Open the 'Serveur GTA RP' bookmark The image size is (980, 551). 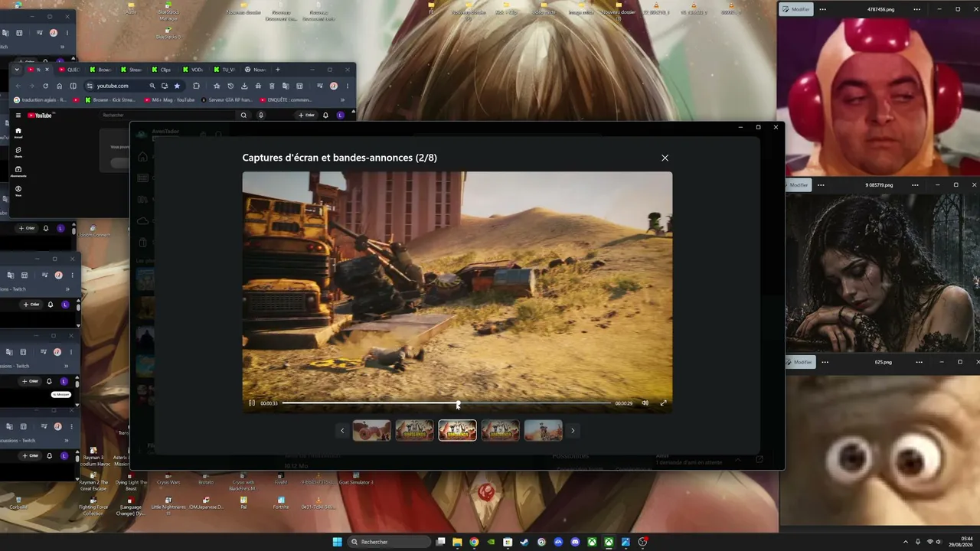click(227, 99)
